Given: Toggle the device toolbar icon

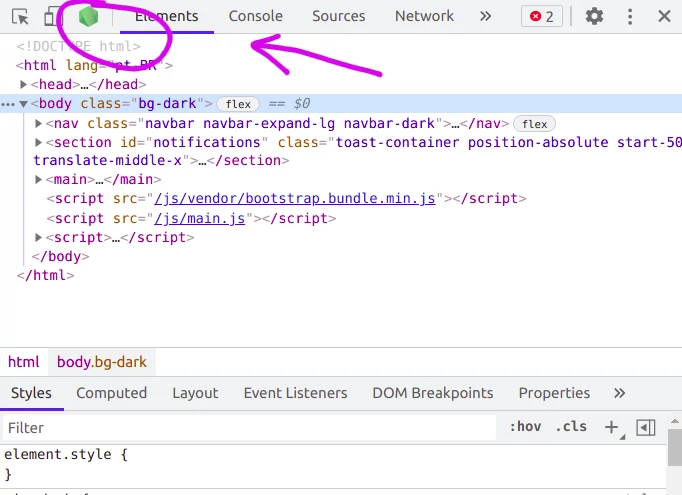Looking at the screenshot, I should pos(53,17).
